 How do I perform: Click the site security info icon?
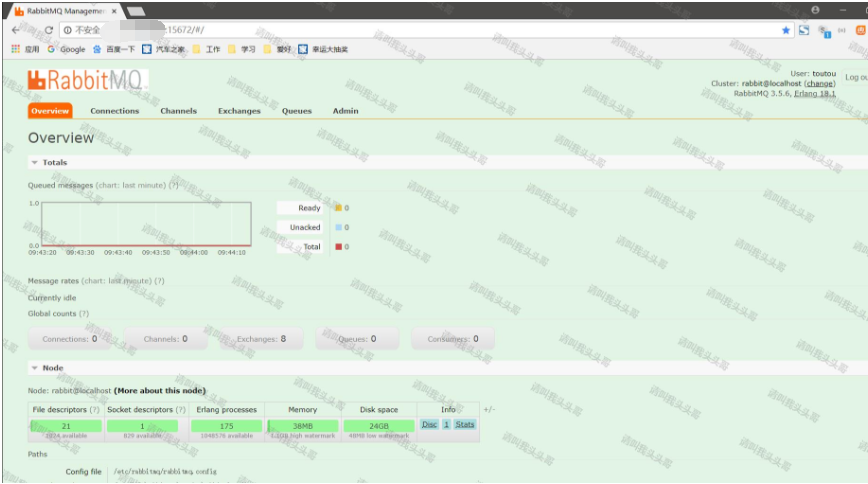point(68,30)
